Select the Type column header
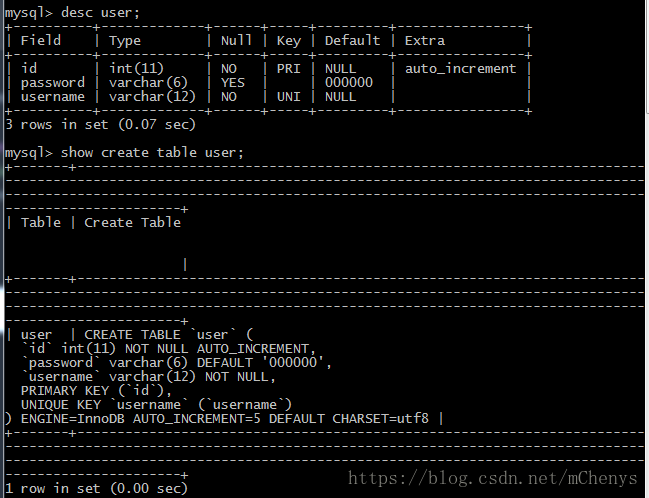Image resolution: width=649 pixels, height=498 pixels. click(125, 41)
